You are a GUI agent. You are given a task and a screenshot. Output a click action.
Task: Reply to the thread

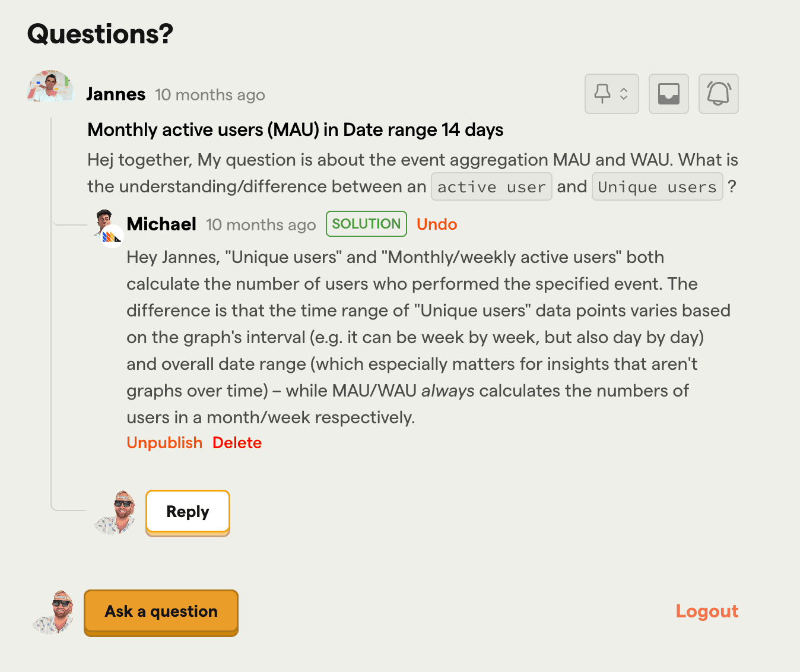coord(188,512)
